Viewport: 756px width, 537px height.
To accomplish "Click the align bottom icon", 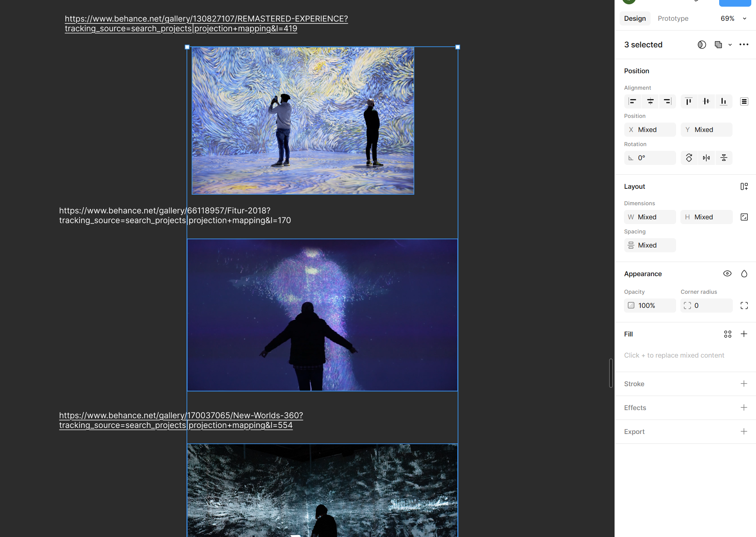I will click(x=723, y=101).
